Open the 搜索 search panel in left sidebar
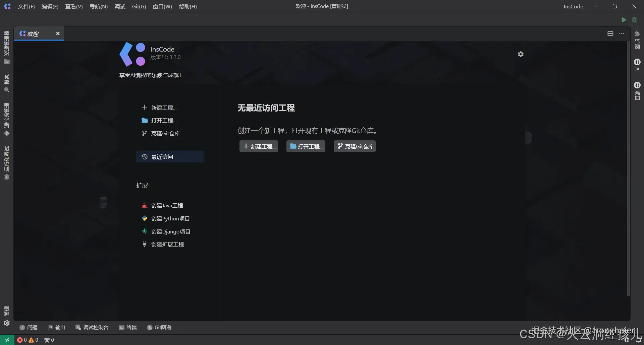The height and width of the screenshot is (345, 644). coord(7,83)
